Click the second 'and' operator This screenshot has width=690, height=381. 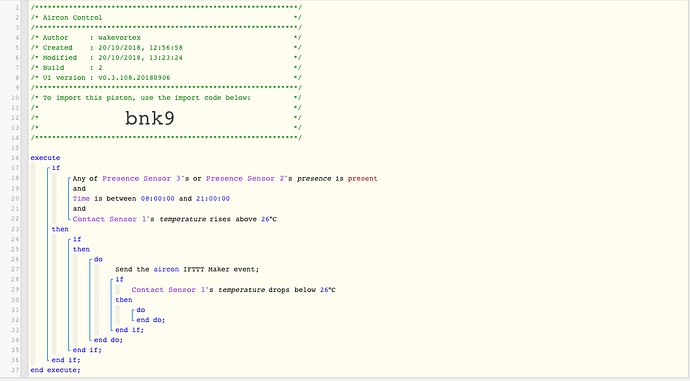[x=79, y=209]
